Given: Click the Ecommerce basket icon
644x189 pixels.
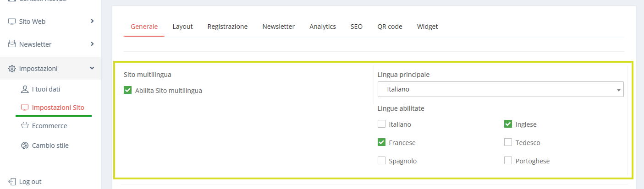Looking at the screenshot, I should (25, 125).
